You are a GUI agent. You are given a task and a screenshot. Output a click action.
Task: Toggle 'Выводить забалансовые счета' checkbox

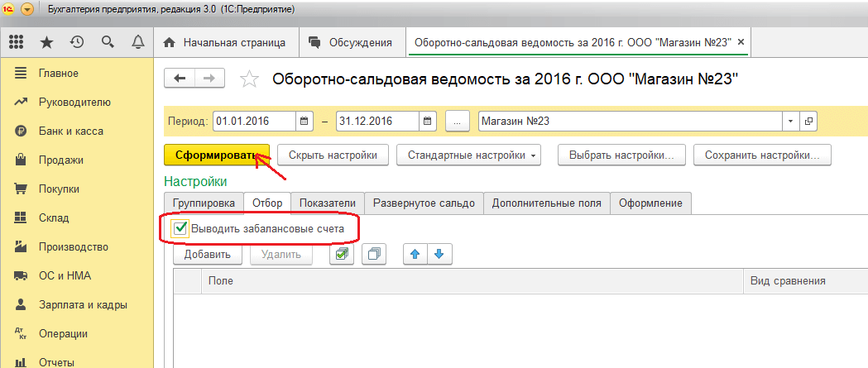pos(180,228)
